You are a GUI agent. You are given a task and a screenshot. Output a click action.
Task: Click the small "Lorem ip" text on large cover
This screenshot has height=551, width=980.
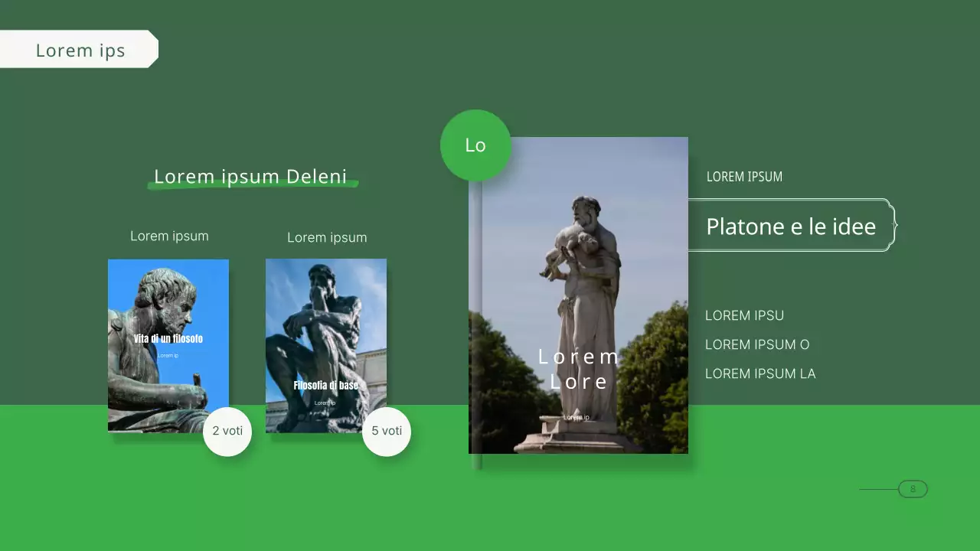tap(577, 417)
